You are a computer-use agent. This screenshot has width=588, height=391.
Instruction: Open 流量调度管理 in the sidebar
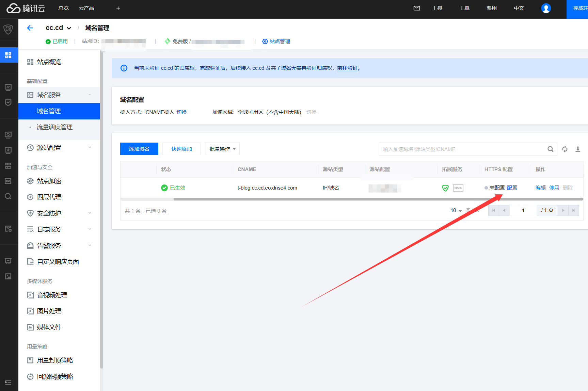pos(54,127)
